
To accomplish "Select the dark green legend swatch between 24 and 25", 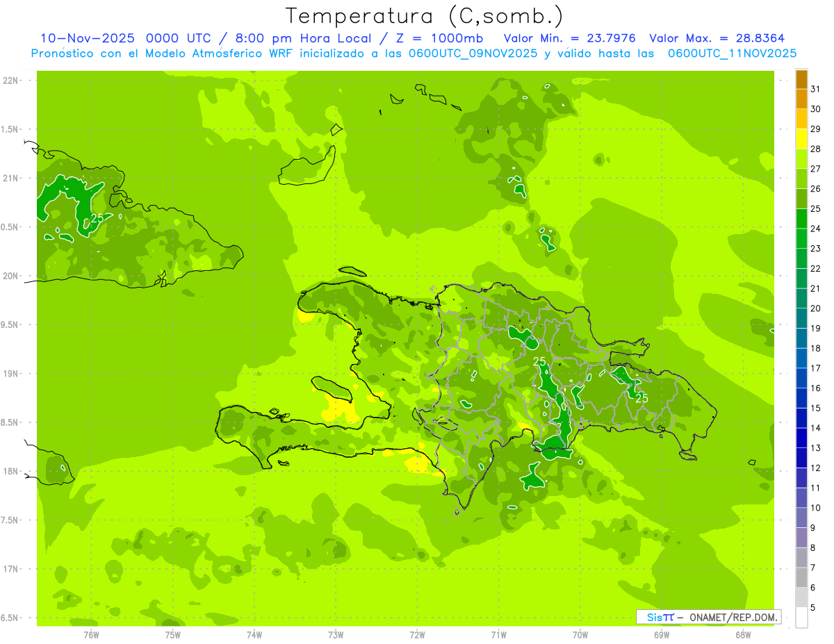I will pyautogui.click(x=801, y=219).
